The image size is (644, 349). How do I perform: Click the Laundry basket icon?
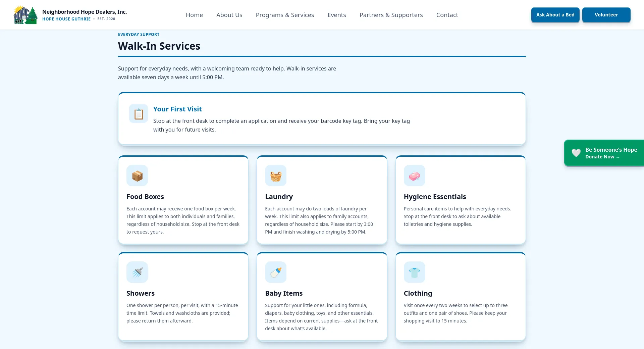click(276, 176)
